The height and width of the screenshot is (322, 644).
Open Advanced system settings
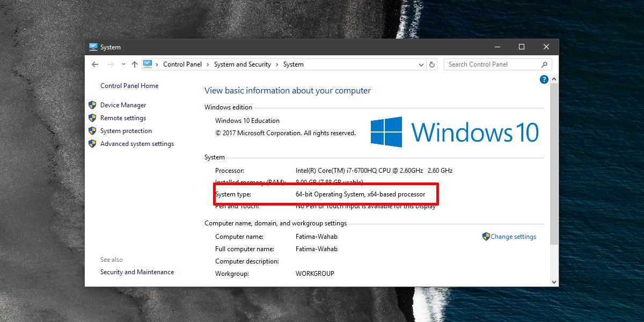click(x=137, y=144)
